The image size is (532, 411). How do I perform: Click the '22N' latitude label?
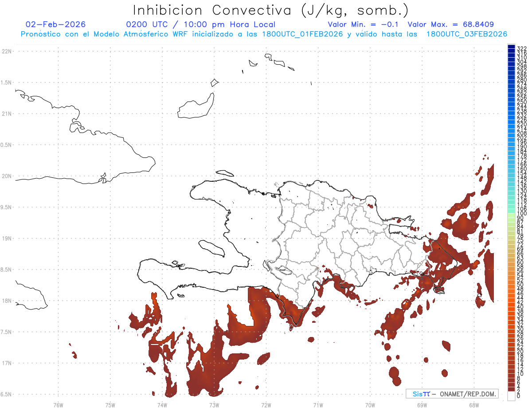coord(6,51)
